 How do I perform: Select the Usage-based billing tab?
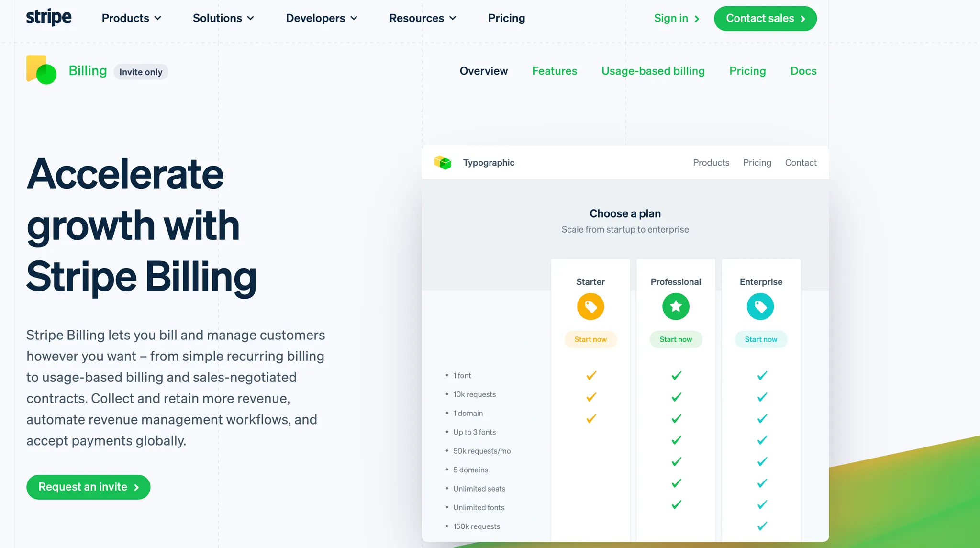653,71
